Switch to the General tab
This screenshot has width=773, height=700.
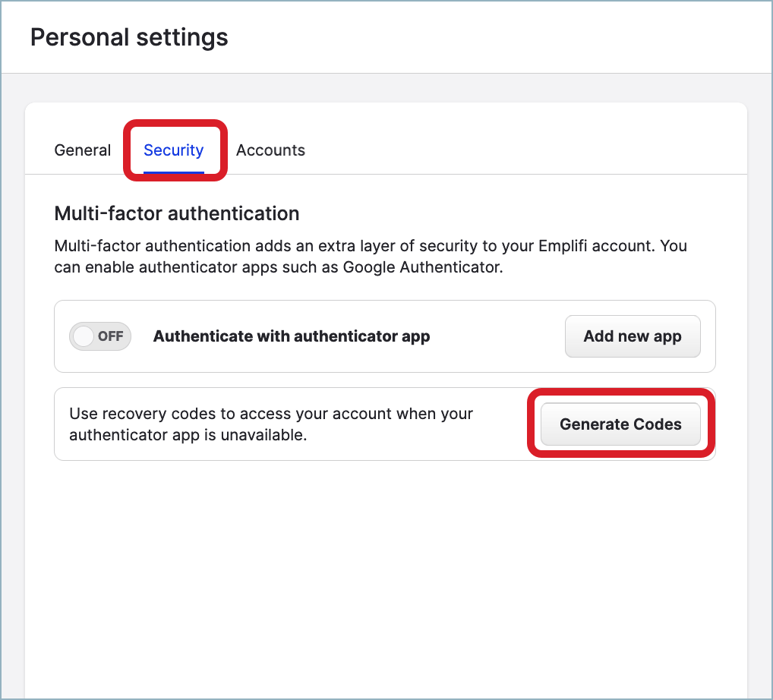tap(82, 150)
